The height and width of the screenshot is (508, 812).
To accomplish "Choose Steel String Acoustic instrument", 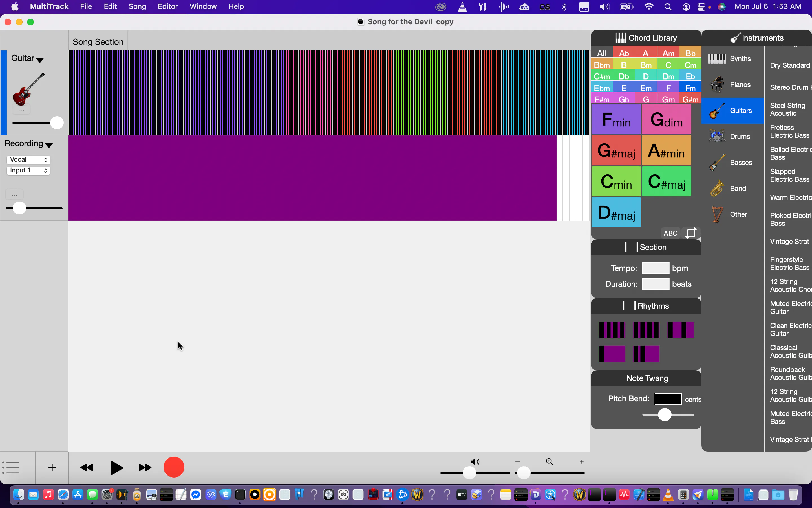I will coord(787,110).
